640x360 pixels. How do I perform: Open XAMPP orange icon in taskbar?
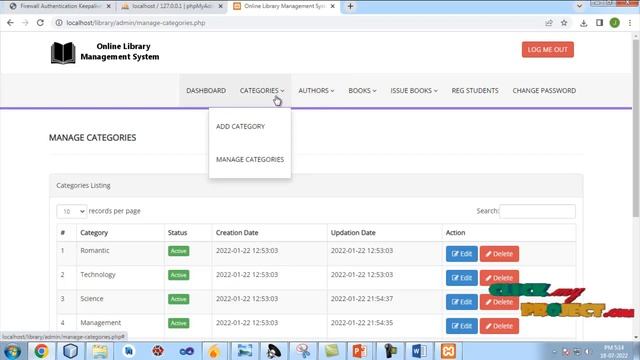(x=448, y=351)
